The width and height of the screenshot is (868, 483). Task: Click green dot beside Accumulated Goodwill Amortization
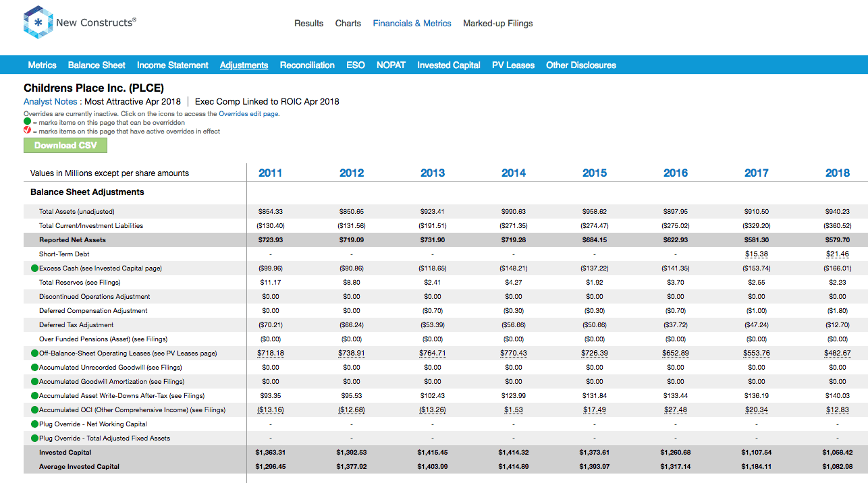click(x=34, y=382)
